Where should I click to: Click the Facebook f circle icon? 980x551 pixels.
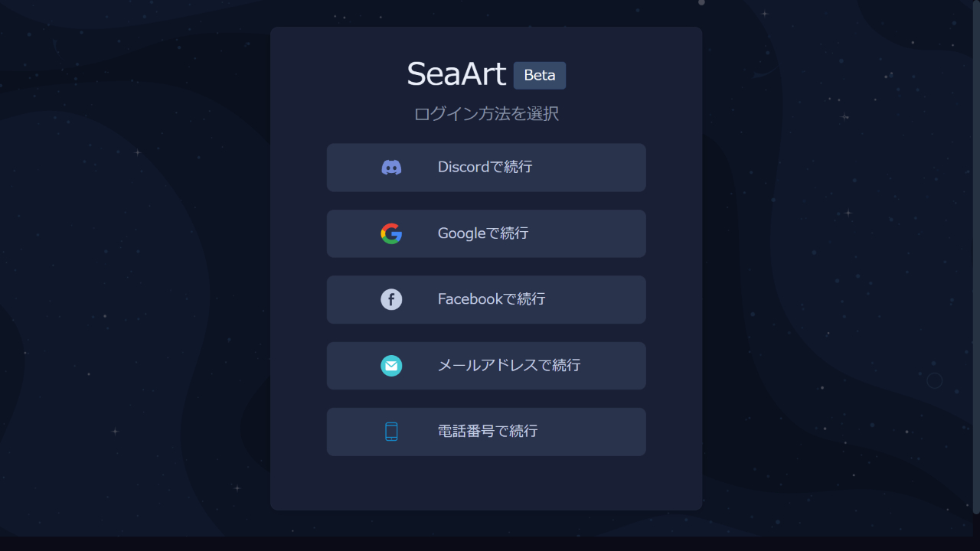coord(391,299)
